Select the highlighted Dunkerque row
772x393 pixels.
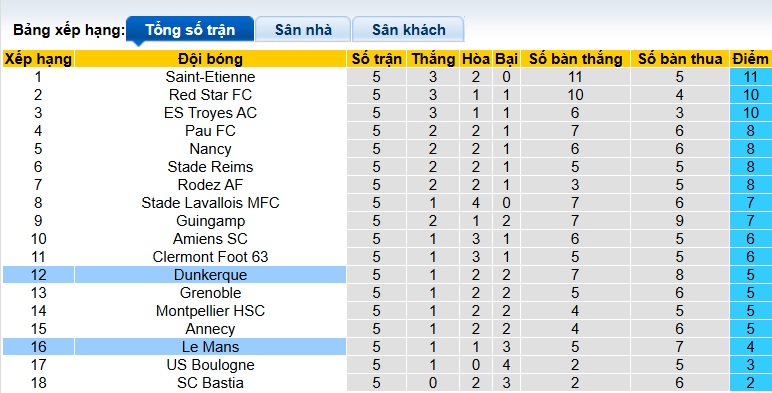(x=387, y=274)
